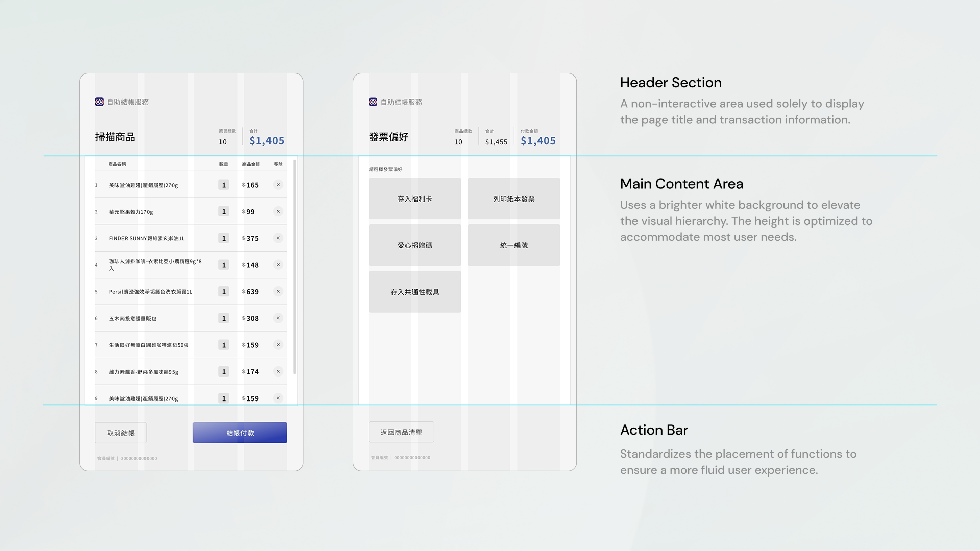Click 商品金額 column header

pos(251,164)
